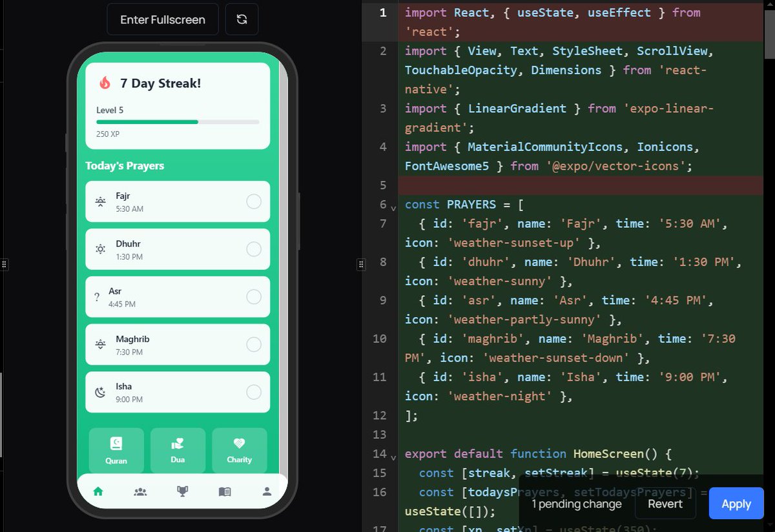Mark Maghrib prayer as completed
This screenshot has height=532, width=775.
tap(254, 345)
